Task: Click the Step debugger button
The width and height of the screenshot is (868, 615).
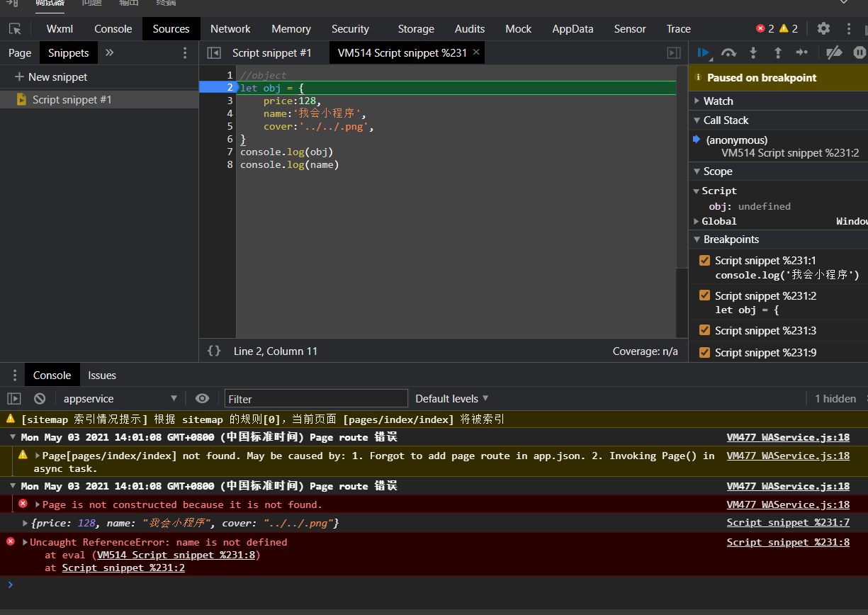Action: (x=801, y=53)
